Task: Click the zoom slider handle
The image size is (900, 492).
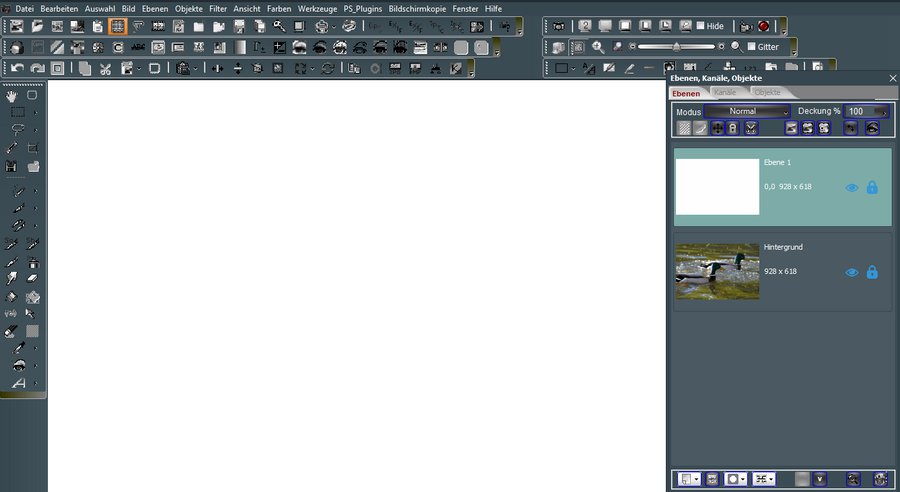Action: pos(677,47)
